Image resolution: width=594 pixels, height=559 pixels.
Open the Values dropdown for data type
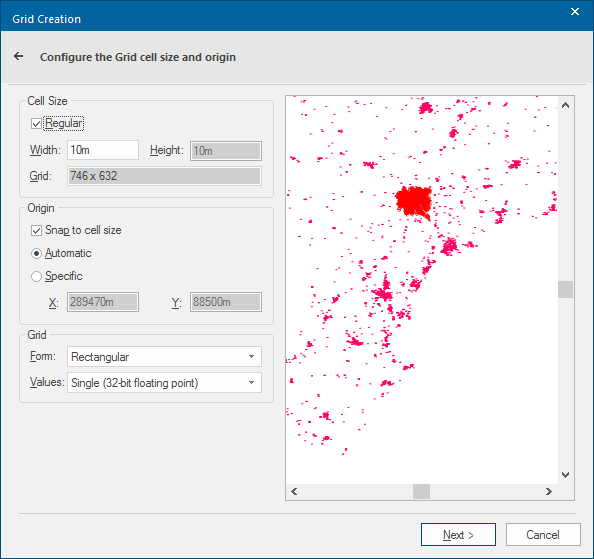pyautogui.click(x=164, y=383)
